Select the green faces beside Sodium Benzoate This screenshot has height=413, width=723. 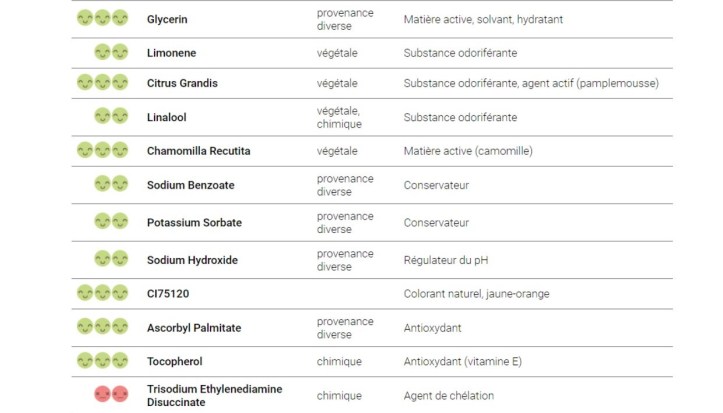pyautogui.click(x=111, y=184)
